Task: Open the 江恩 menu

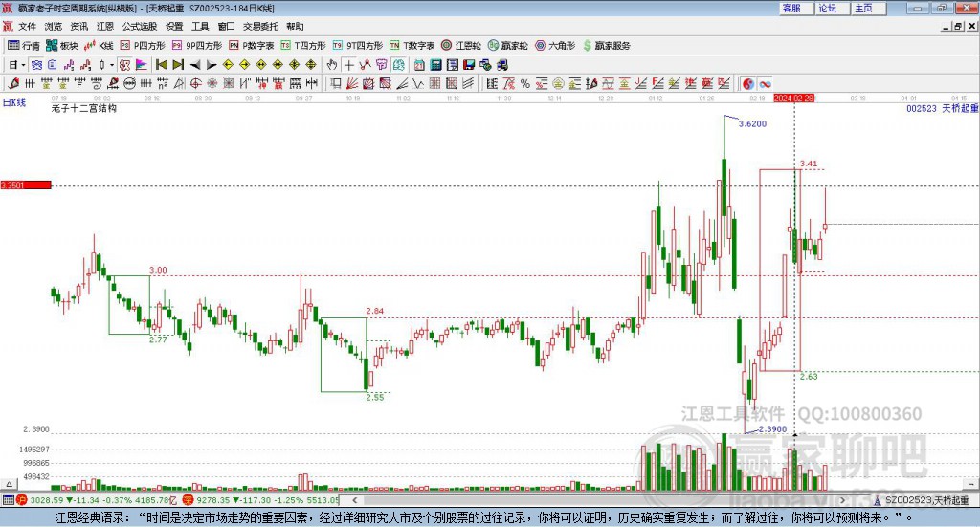Action: (105, 26)
